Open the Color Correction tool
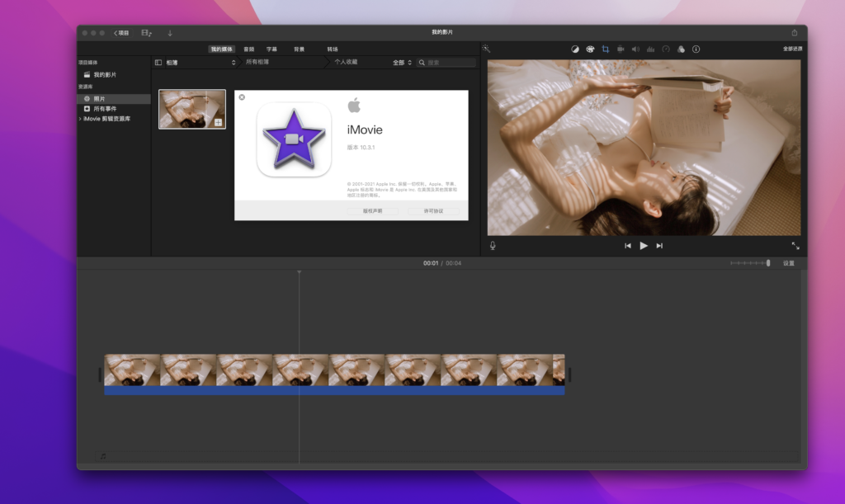 (591, 49)
